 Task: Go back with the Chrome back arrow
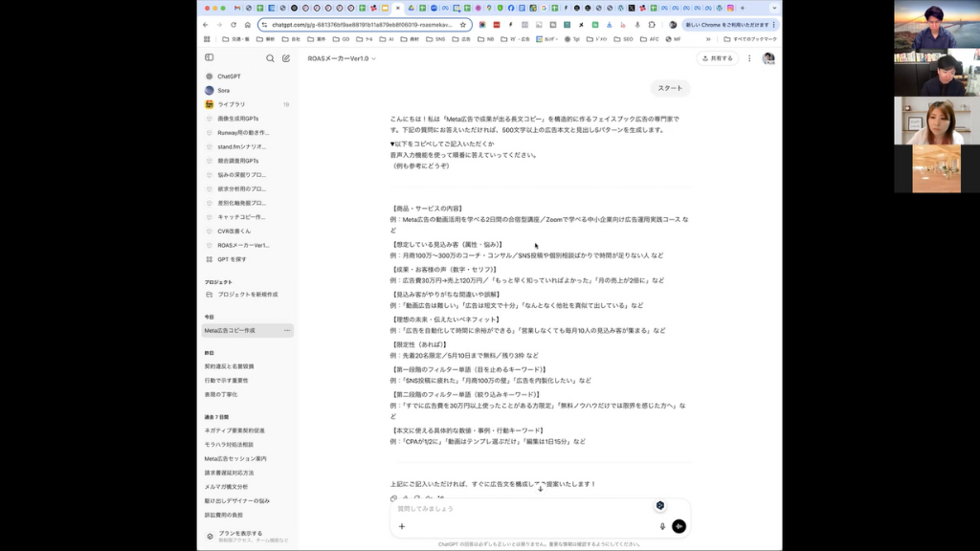click(x=206, y=25)
